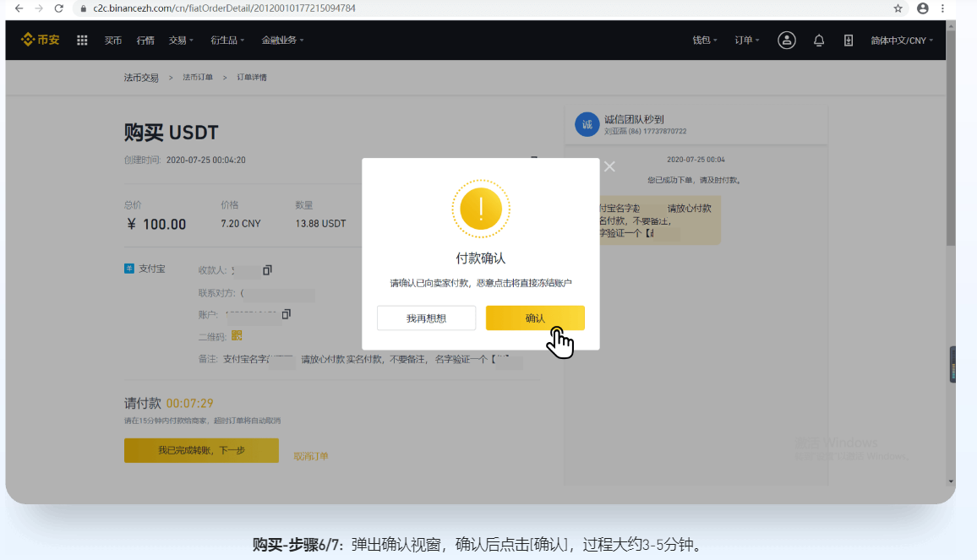Bookmark this page with the star icon
Viewport: 977px width, 560px height.
tap(898, 8)
